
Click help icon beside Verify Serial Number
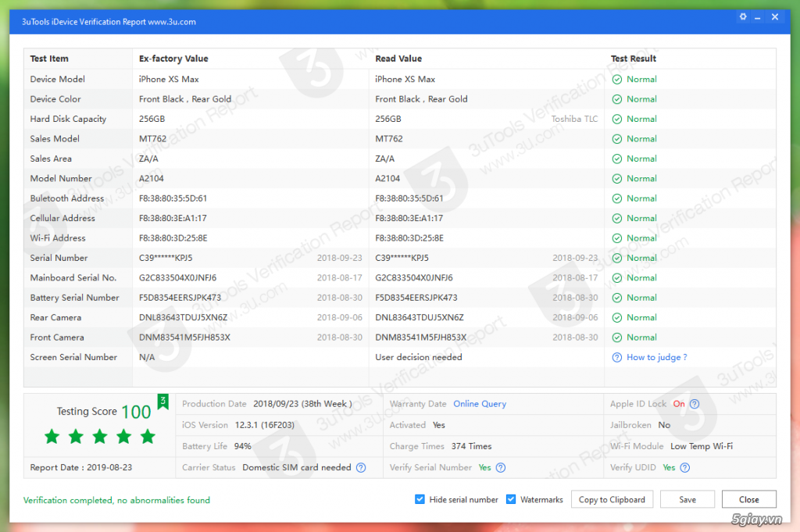[x=501, y=468]
